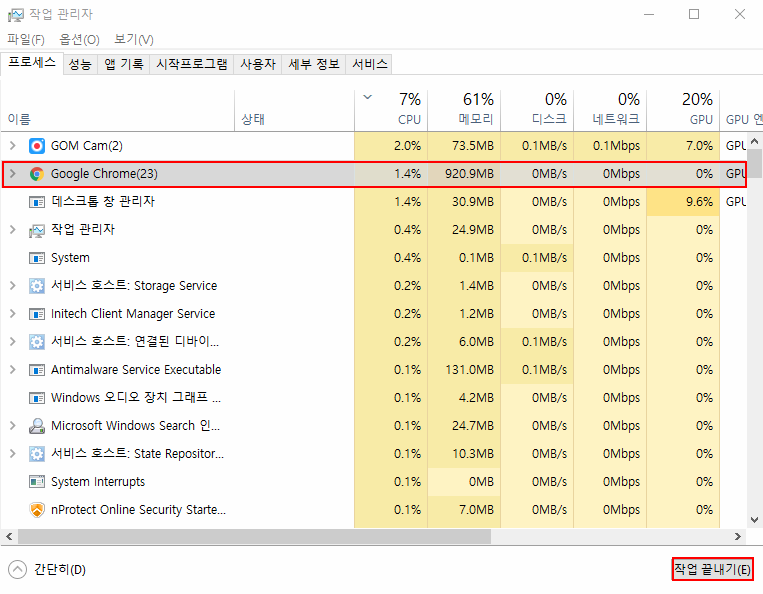Open the 옵션(O) menu
Viewport: 763px width, 594px height.
point(79,39)
